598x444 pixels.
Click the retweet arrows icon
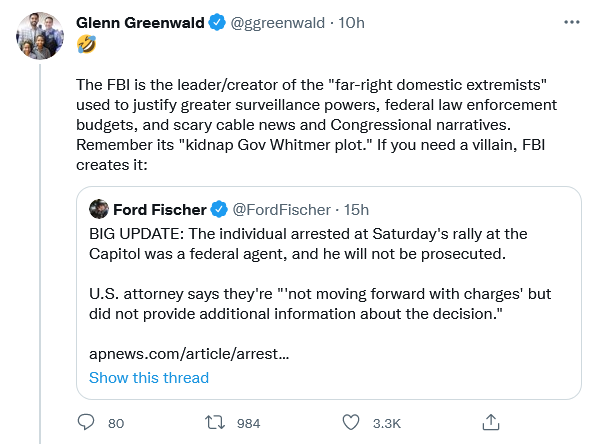215,423
